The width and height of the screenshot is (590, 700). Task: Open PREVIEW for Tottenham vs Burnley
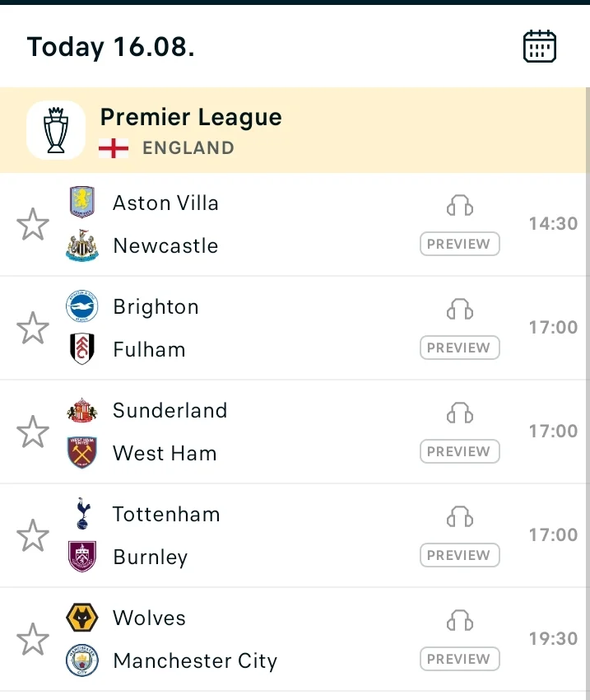(459, 555)
